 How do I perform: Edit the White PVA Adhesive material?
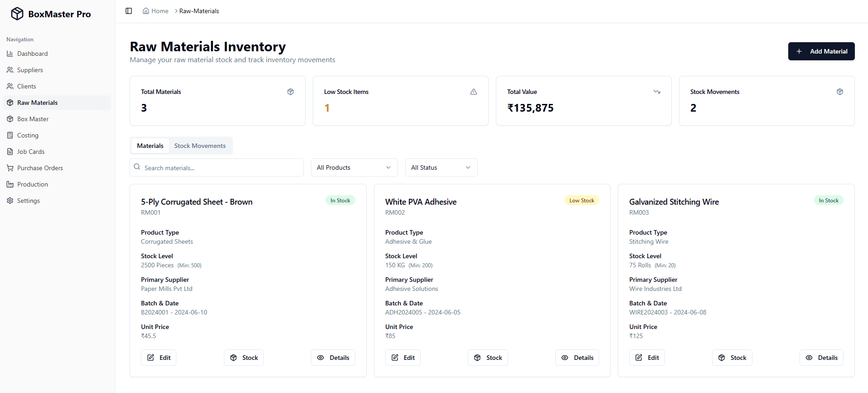tap(403, 358)
